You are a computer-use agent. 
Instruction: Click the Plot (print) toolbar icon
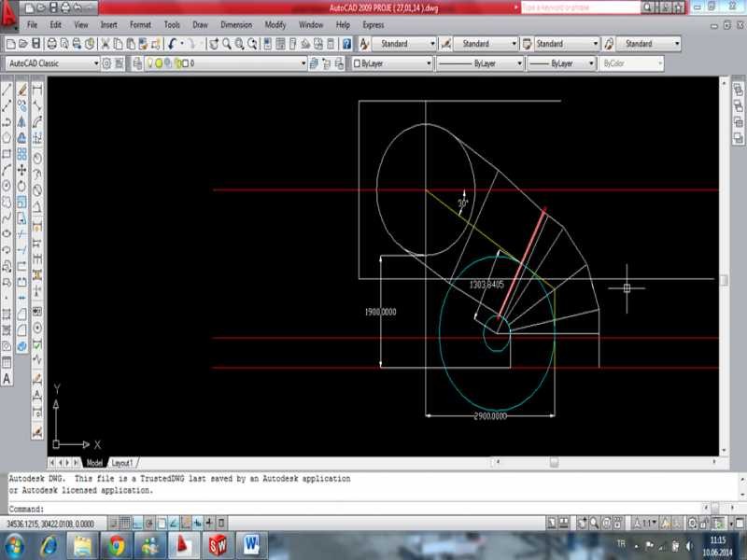[x=51, y=44]
